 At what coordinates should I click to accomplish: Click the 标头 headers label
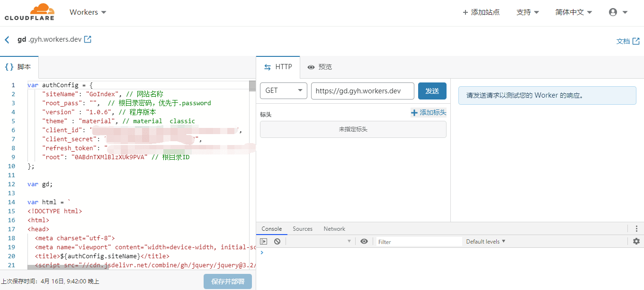266,114
